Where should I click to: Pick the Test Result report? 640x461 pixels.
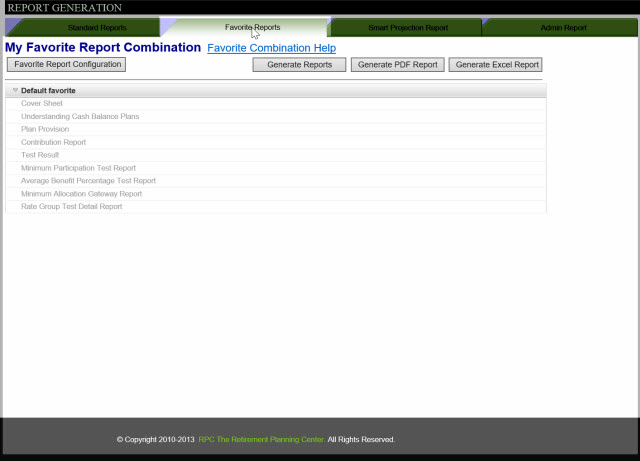click(x=41, y=155)
